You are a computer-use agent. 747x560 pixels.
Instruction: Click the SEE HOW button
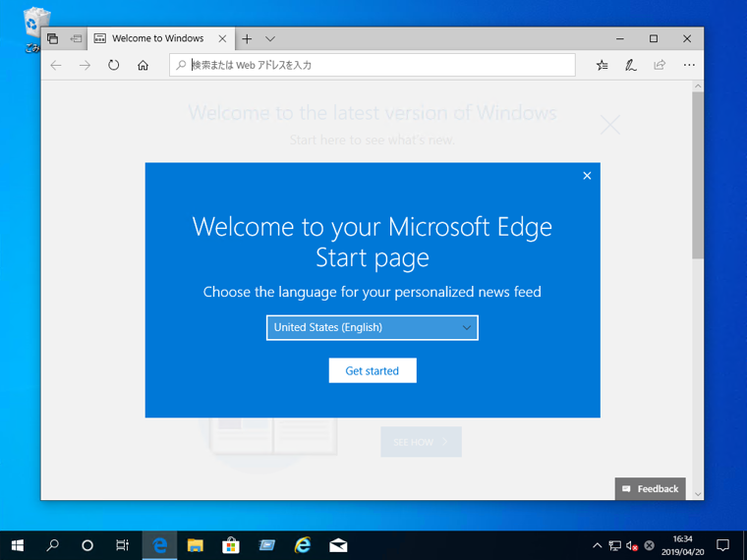coord(421,442)
